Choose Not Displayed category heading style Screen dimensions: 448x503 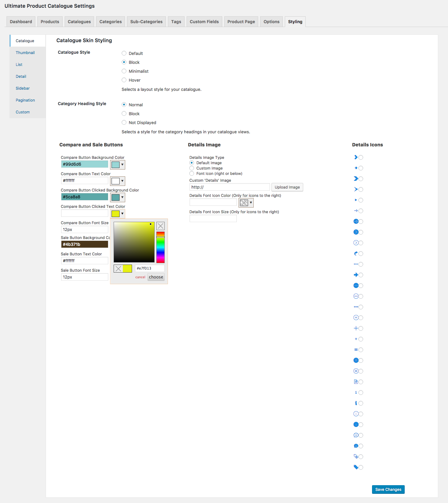click(124, 123)
